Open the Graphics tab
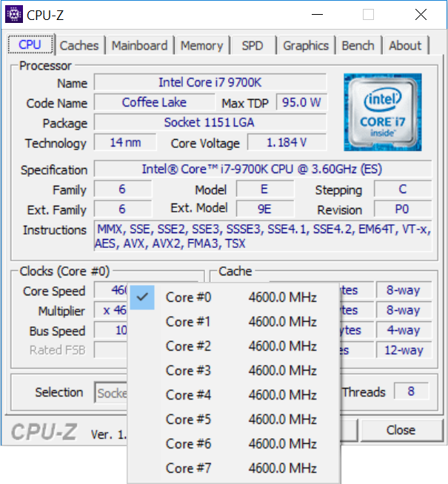 pyautogui.click(x=306, y=46)
